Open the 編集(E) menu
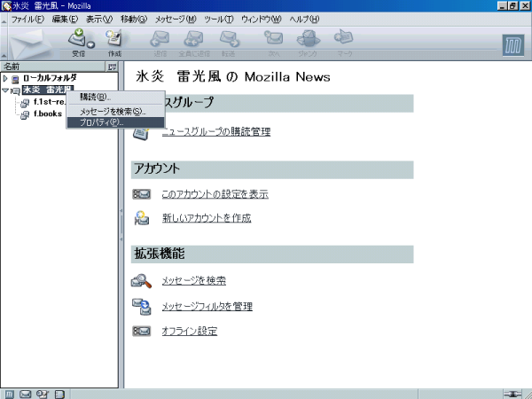 coord(65,20)
